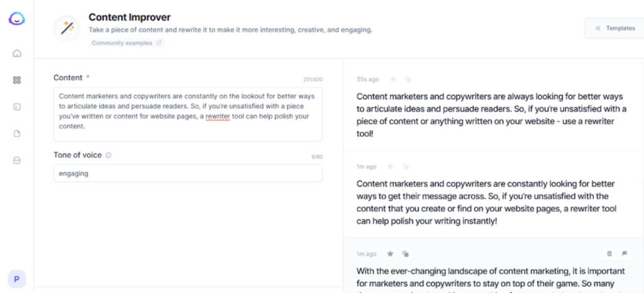Open the templates grid icon in sidebar
The image size is (644, 293).
17,80
